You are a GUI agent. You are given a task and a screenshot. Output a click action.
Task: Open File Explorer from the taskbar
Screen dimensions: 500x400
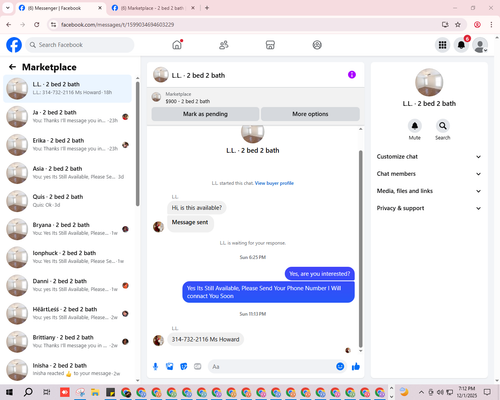click(95, 392)
